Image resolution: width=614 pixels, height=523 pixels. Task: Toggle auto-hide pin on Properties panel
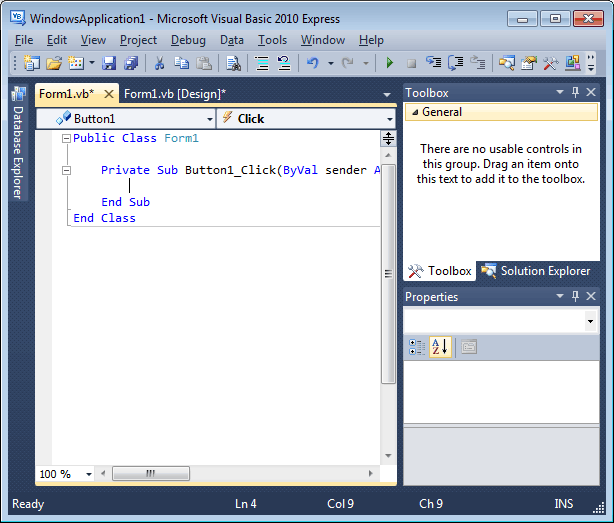(575, 296)
